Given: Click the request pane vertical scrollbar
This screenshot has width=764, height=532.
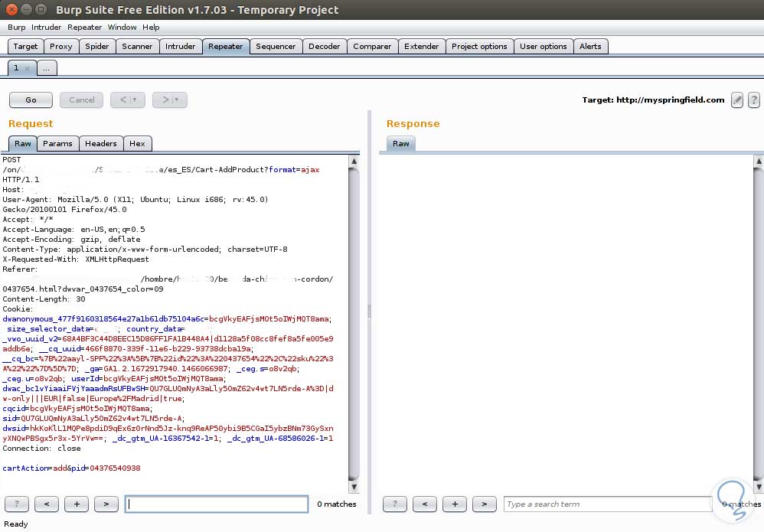Looking at the screenshot, I should pyautogui.click(x=354, y=321).
